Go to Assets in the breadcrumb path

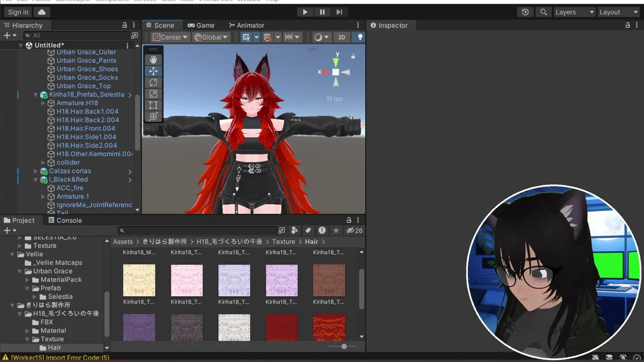123,242
